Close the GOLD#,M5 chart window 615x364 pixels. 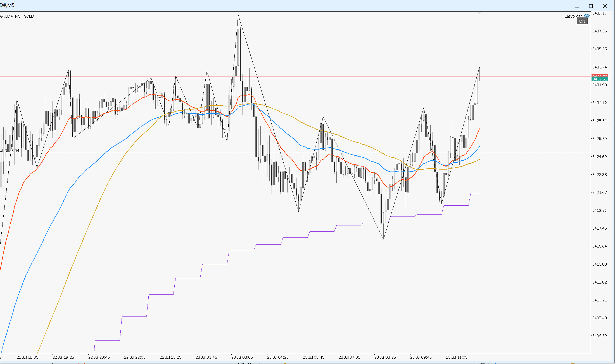point(605,6)
